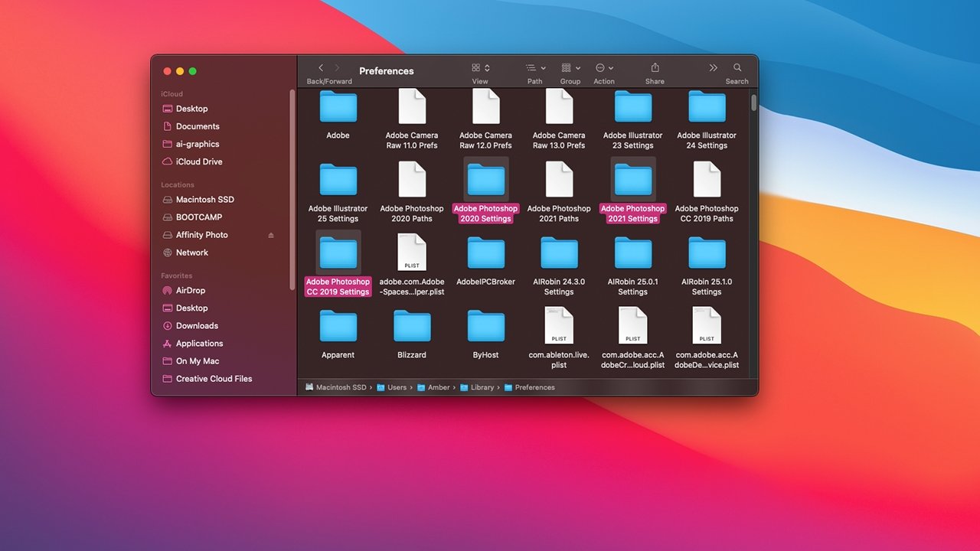Click Library in the path bar
The height and width of the screenshot is (551, 980).
(482, 387)
